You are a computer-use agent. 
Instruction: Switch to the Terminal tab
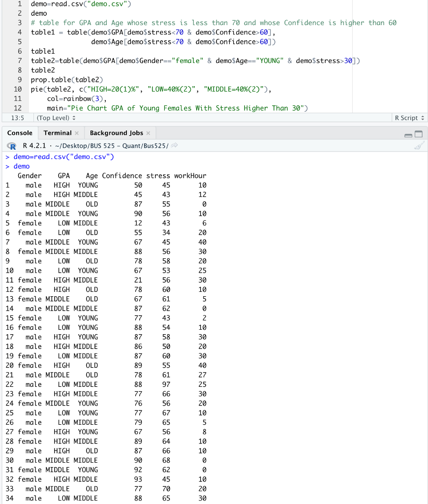coord(58,133)
